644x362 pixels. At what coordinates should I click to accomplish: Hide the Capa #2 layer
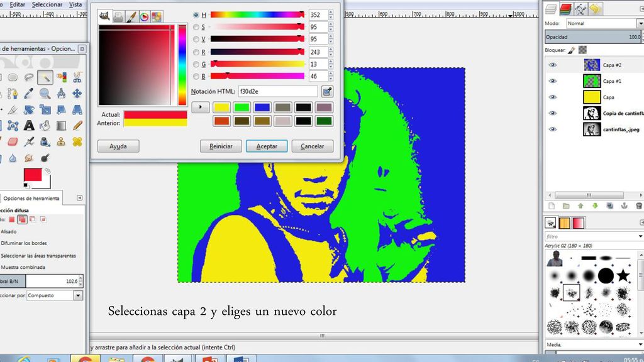(x=552, y=65)
